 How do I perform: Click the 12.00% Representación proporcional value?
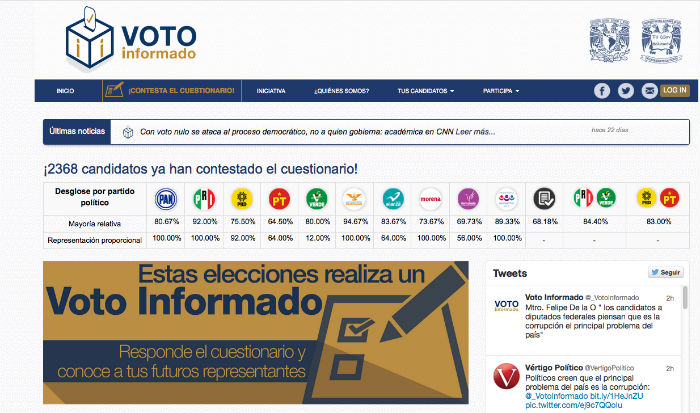pos(317,238)
